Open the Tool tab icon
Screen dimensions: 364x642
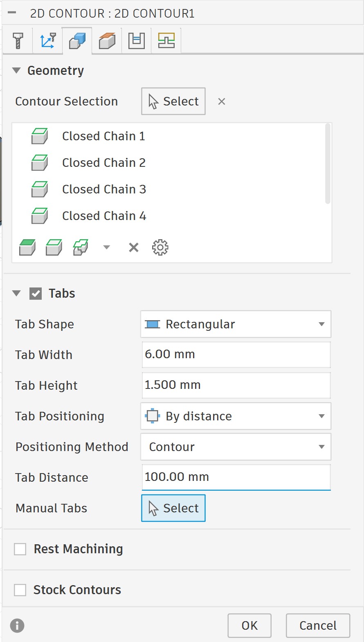(18, 40)
